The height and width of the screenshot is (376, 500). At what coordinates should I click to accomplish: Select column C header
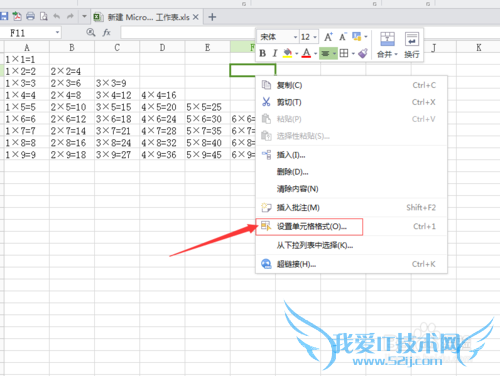point(117,48)
